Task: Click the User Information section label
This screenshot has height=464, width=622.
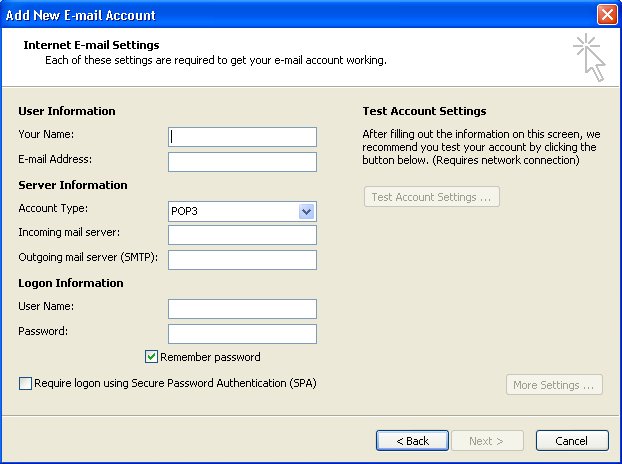Action: click(67, 111)
